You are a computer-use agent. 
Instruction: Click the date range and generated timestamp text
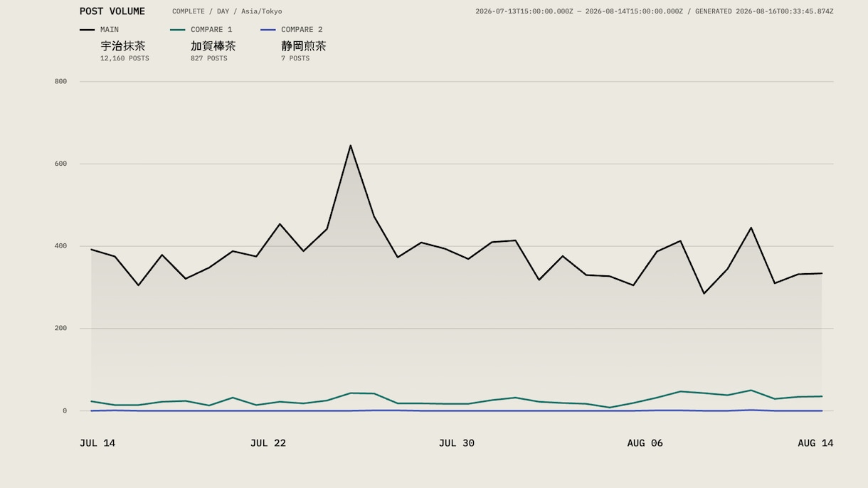pos(655,11)
